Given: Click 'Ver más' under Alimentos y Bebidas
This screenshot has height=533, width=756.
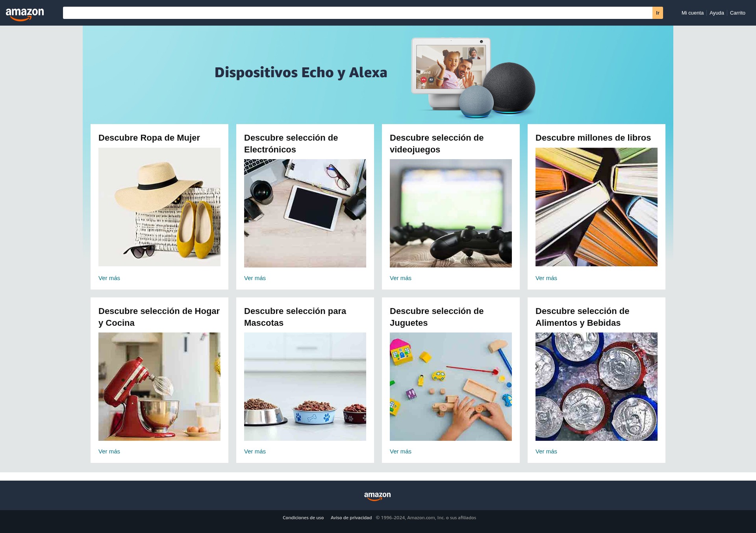Looking at the screenshot, I should 546,451.
